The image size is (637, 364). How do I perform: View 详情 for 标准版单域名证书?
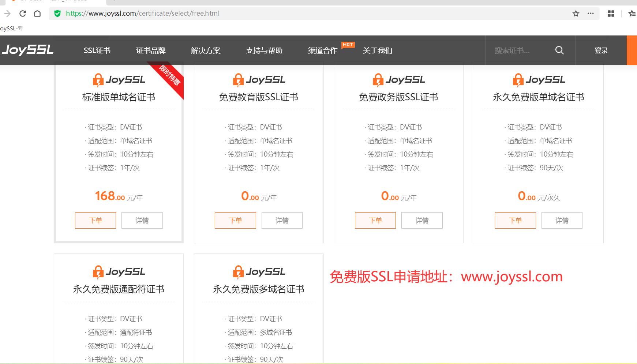(142, 220)
